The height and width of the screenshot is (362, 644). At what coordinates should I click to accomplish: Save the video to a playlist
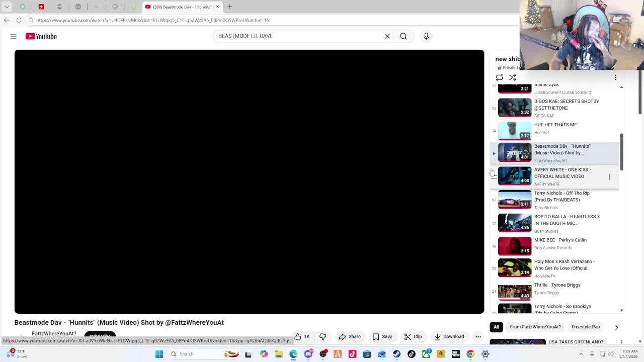click(382, 337)
